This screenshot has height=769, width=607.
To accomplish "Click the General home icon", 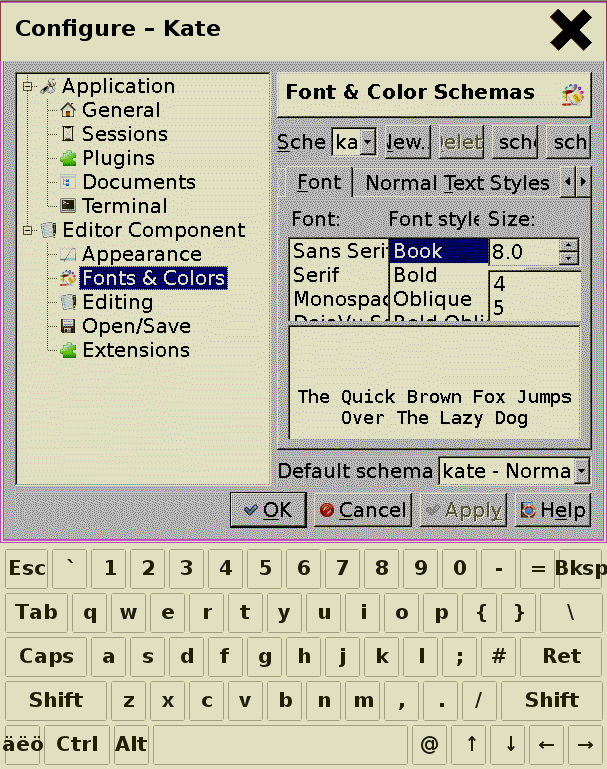I will click(x=68, y=110).
